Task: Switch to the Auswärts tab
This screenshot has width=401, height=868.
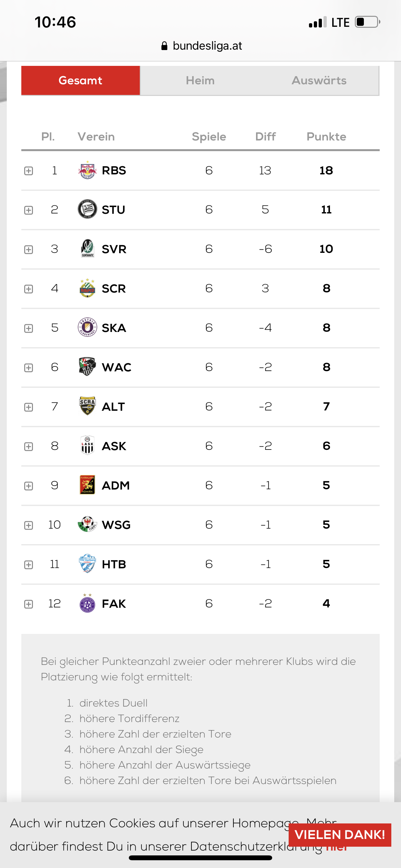Action: click(319, 80)
